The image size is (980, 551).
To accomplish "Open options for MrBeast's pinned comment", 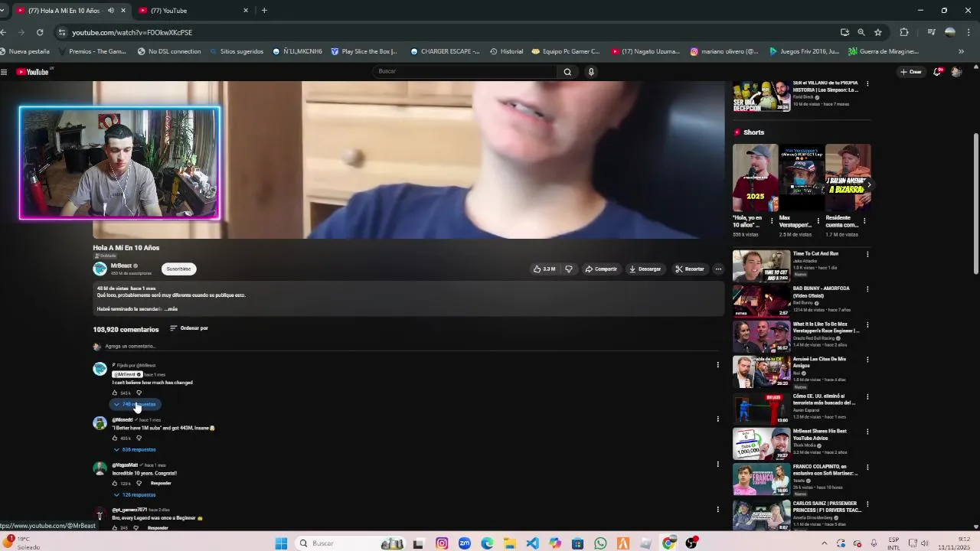I will (717, 365).
